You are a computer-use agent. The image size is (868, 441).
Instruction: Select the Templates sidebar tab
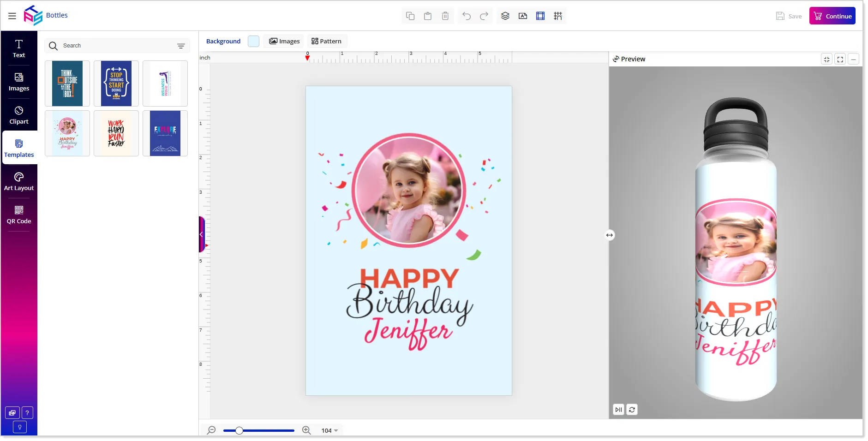(19, 148)
